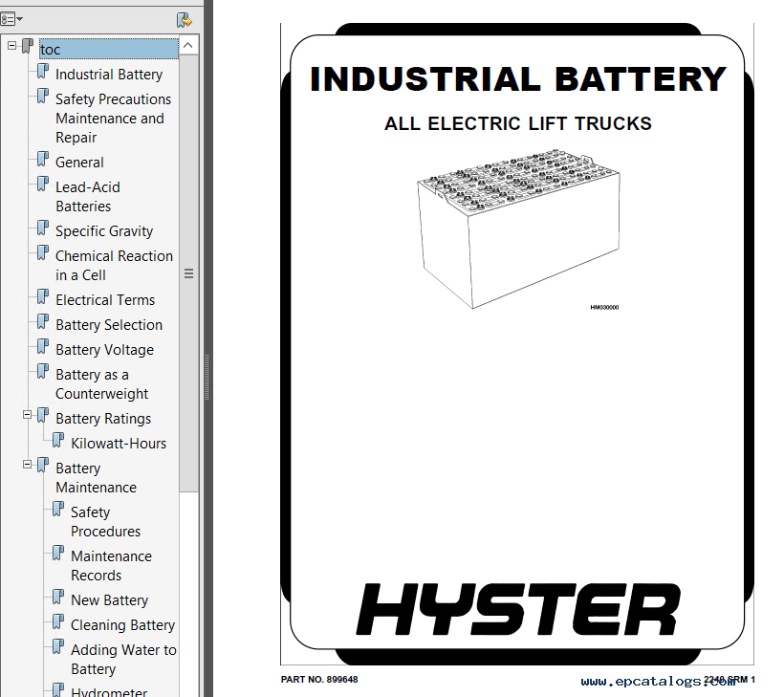Click bookmark icon next to Industrial Battery
Screen dimensions: 784x697
(x=43, y=71)
